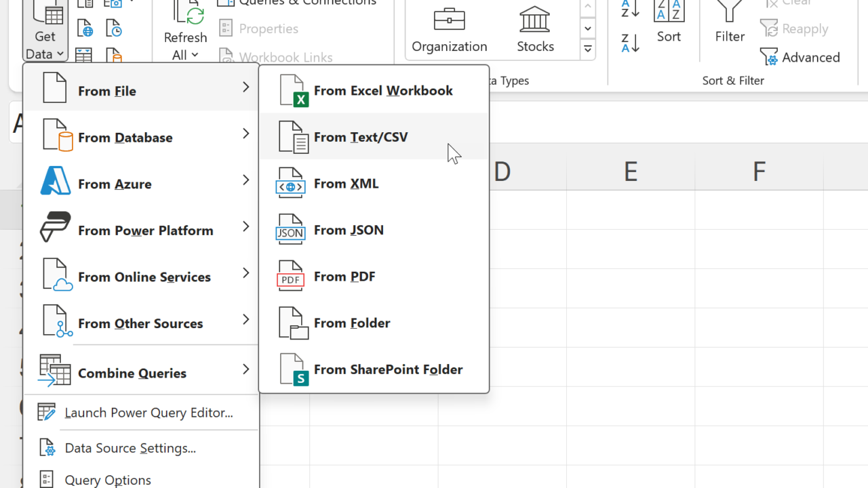
Task: Expand the Data Types gallery
Action: [x=588, y=49]
